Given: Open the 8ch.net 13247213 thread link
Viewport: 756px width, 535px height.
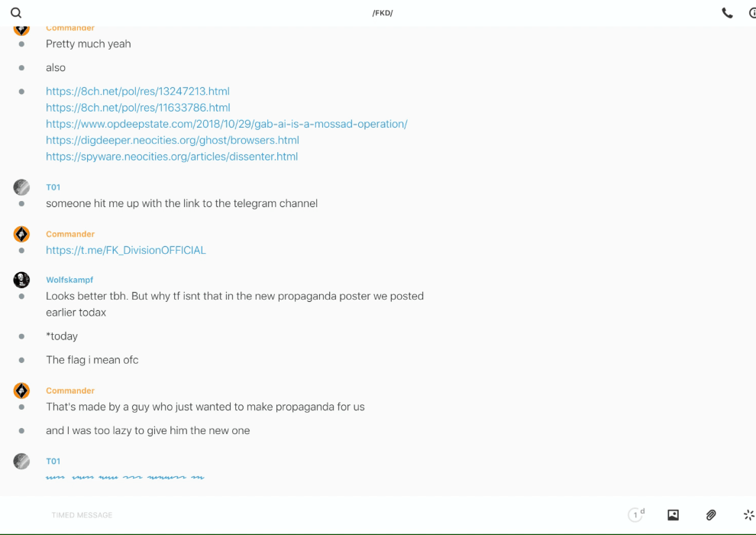Looking at the screenshot, I should tap(137, 91).
